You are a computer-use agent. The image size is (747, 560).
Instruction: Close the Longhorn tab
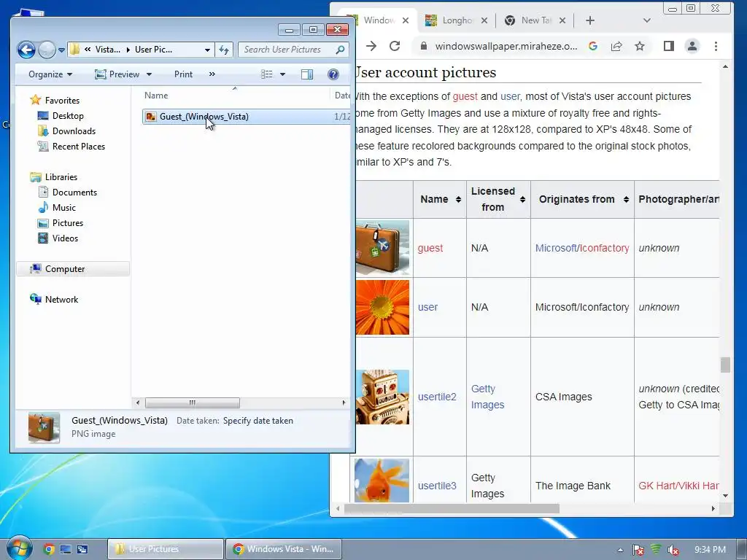[x=484, y=20]
